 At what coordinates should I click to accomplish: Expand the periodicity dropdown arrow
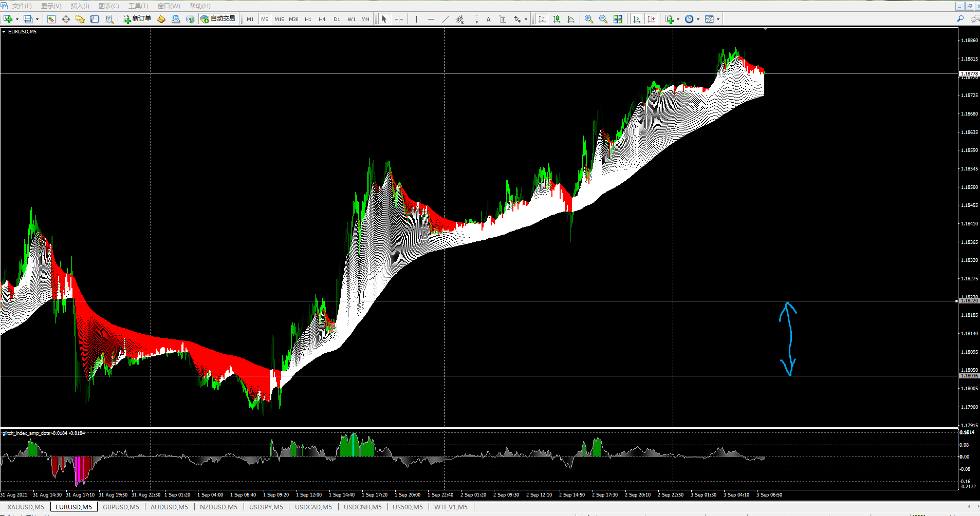click(x=698, y=20)
